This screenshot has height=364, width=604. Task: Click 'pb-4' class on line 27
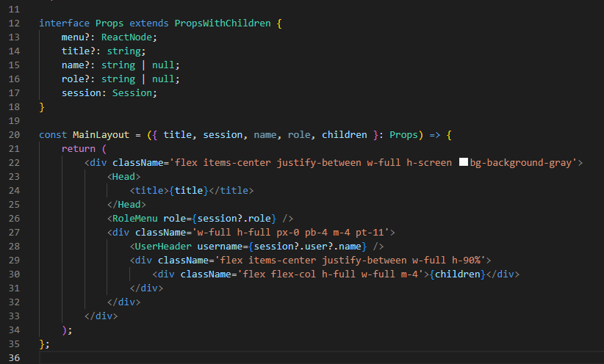[x=316, y=232]
